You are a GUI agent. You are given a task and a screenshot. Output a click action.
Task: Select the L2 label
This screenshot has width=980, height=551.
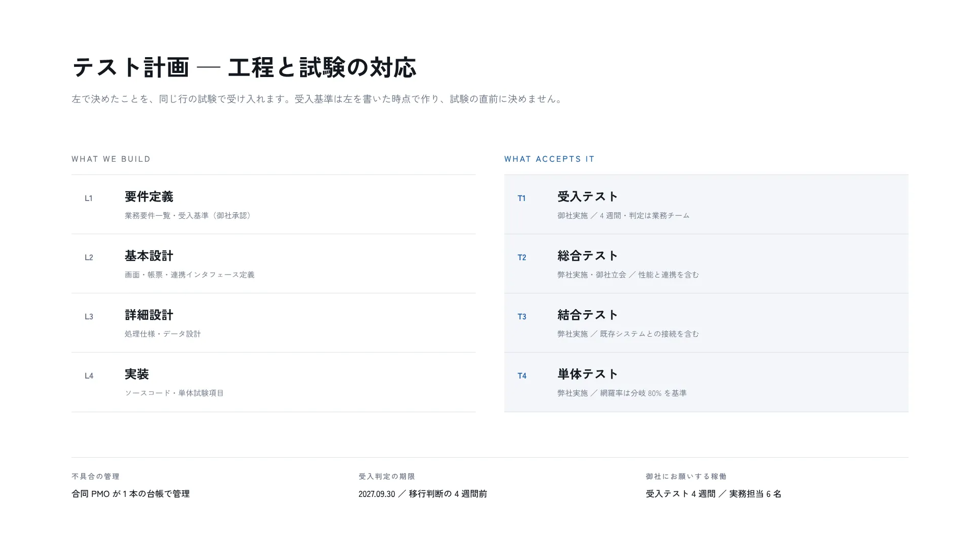click(x=89, y=258)
